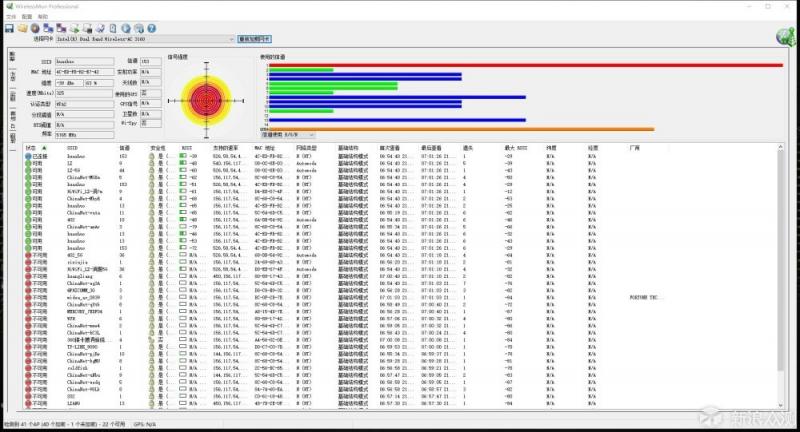
Task: Click the WirelessMon globe logo at top right
Action: pos(786,37)
